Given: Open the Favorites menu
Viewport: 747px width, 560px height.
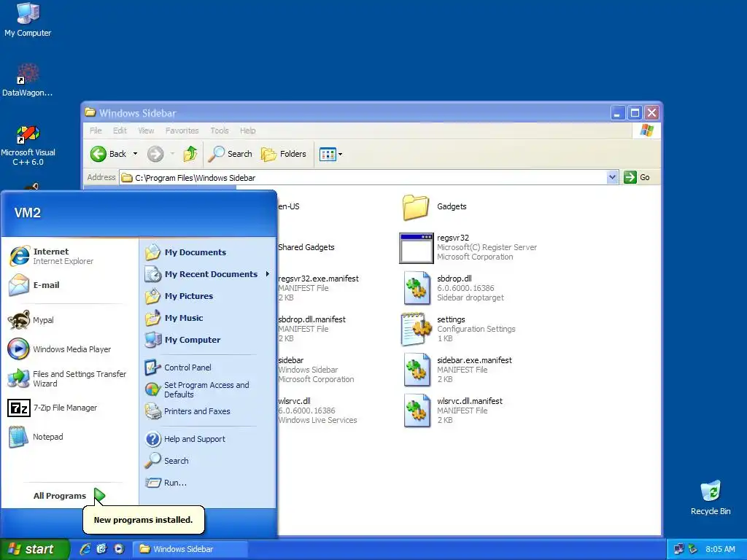Looking at the screenshot, I should pos(182,131).
